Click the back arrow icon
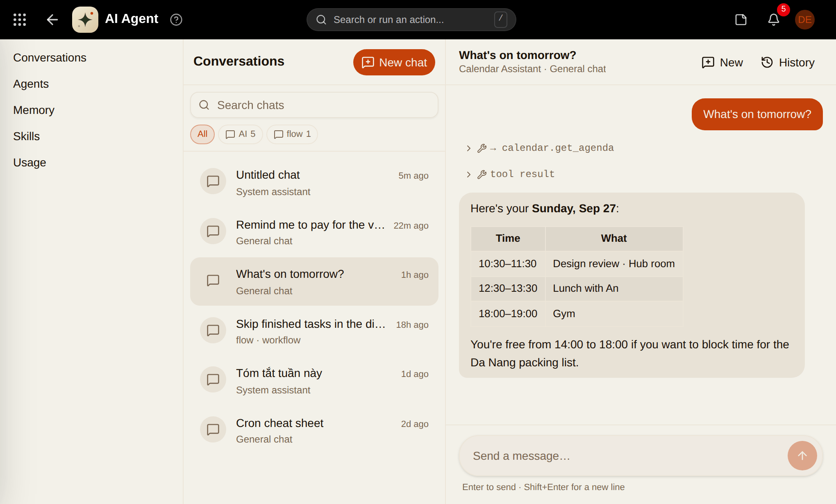This screenshot has height=504, width=836. (52, 20)
